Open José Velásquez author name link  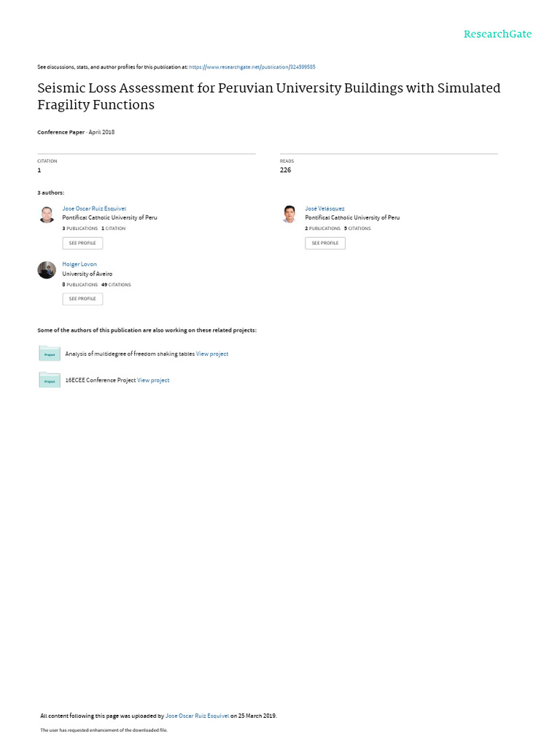[x=324, y=209]
